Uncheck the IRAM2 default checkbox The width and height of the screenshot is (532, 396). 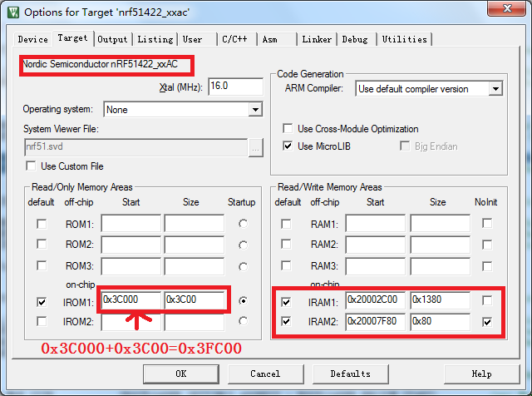pyautogui.click(x=286, y=321)
